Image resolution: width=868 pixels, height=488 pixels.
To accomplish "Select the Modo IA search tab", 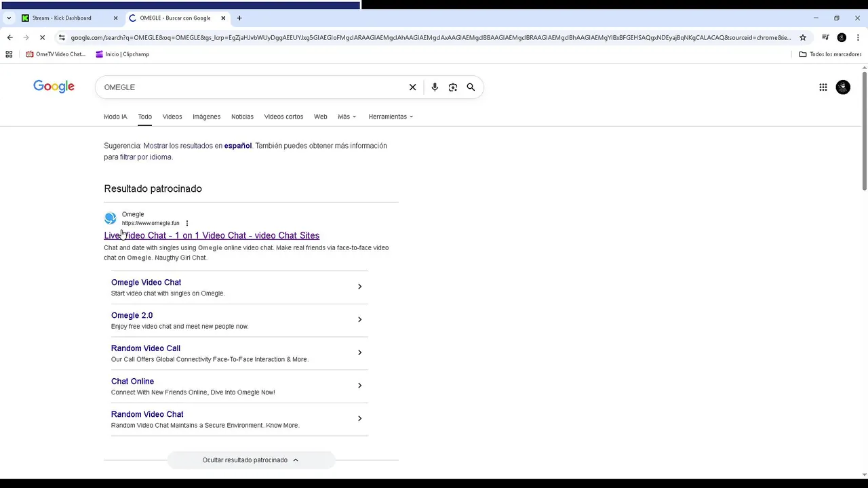I will 115,117.
